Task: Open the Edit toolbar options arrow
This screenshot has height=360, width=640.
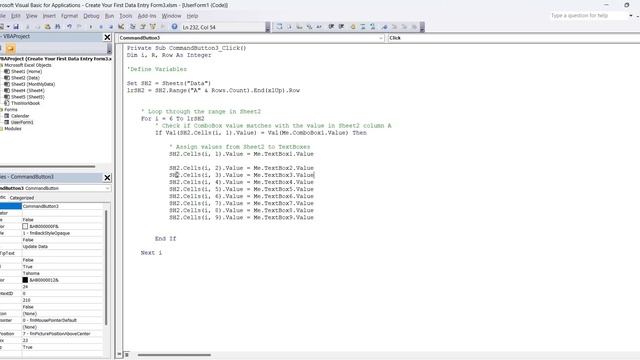Action: (422, 27)
